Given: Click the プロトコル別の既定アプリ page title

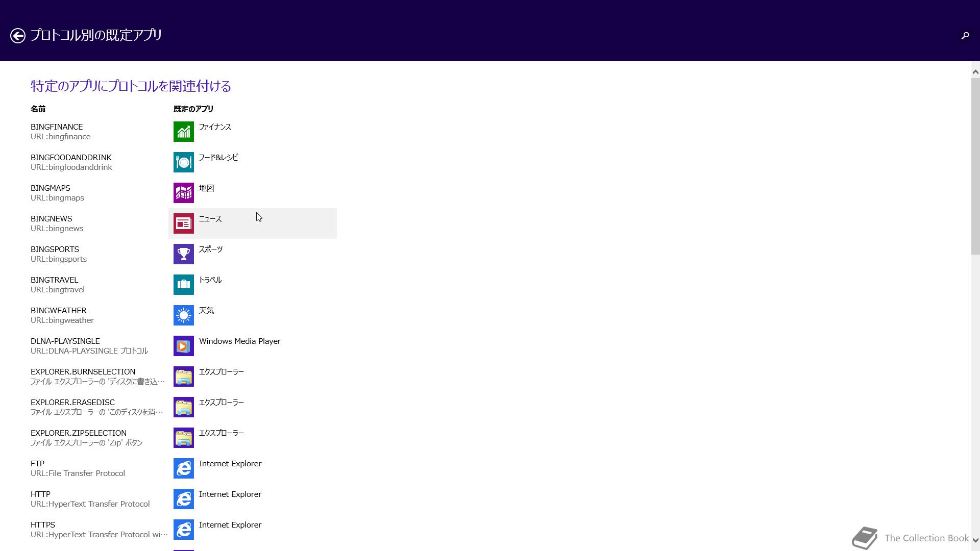Looking at the screenshot, I should pyautogui.click(x=96, y=35).
